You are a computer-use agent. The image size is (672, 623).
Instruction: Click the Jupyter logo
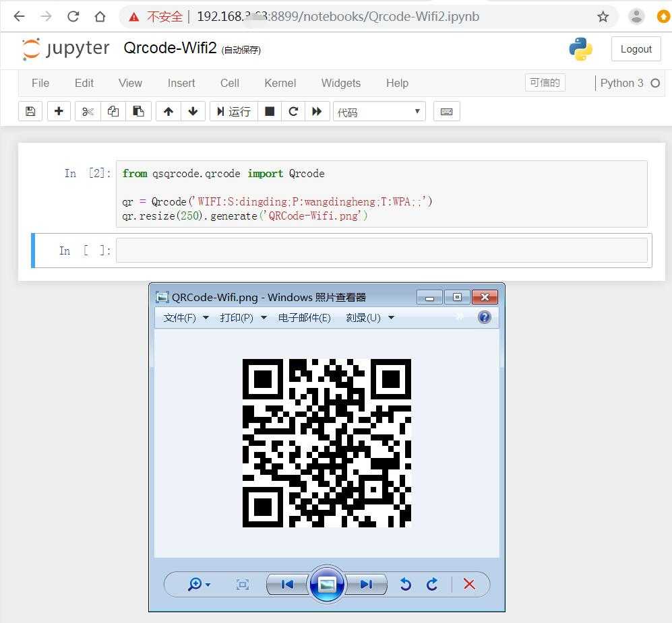(65, 48)
